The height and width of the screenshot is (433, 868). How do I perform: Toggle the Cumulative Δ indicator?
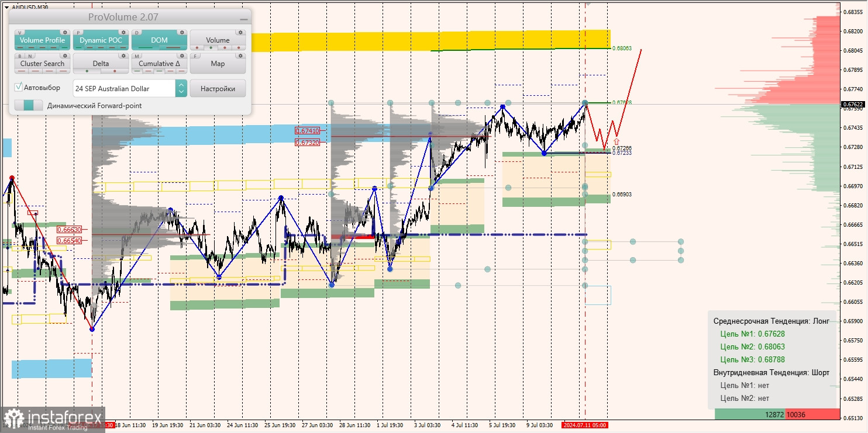point(159,64)
